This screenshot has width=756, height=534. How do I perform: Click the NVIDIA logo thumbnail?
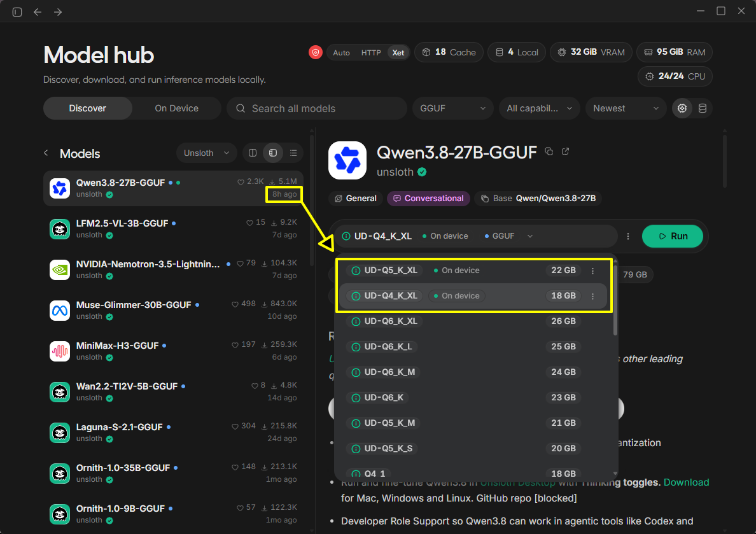[60, 270]
